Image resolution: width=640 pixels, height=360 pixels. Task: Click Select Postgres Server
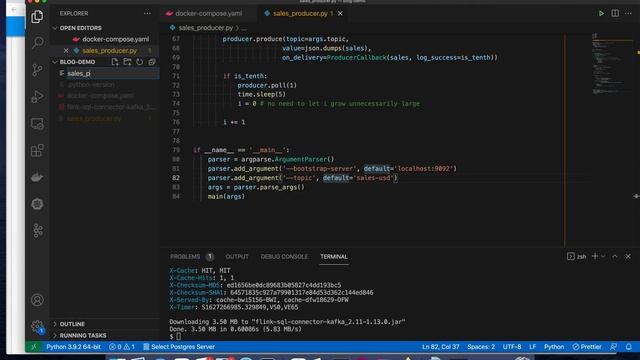click(179, 347)
